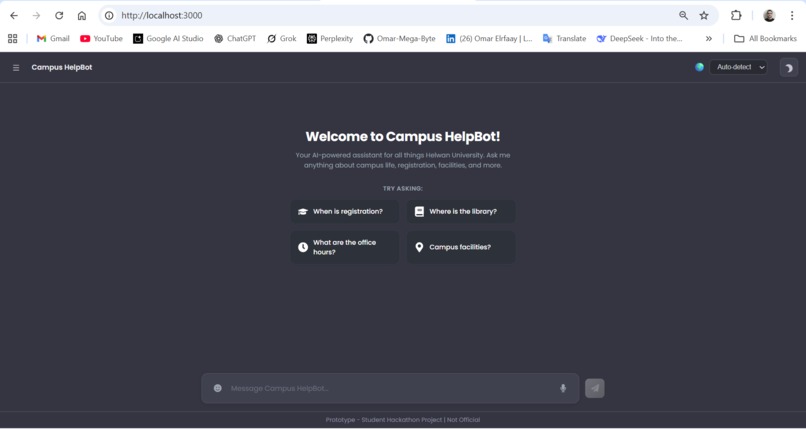806x429 pixels.
Task: Click the emoji icon in message box
Action: [217, 388]
